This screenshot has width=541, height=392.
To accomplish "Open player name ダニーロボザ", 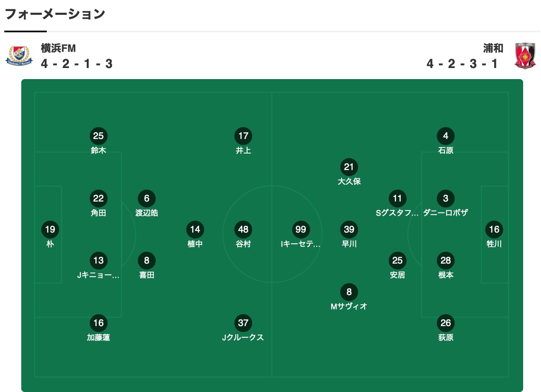I will (x=445, y=213).
